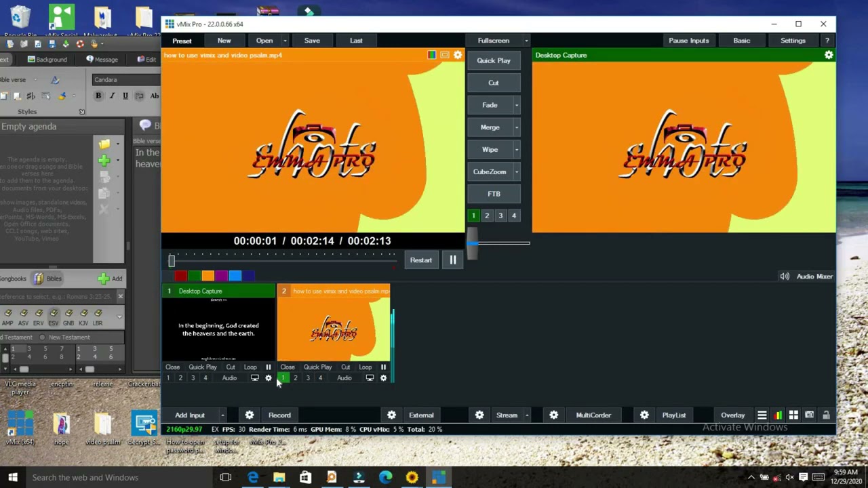
Task: Toggle overlay 2 on video psalm input
Action: point(296,378)
